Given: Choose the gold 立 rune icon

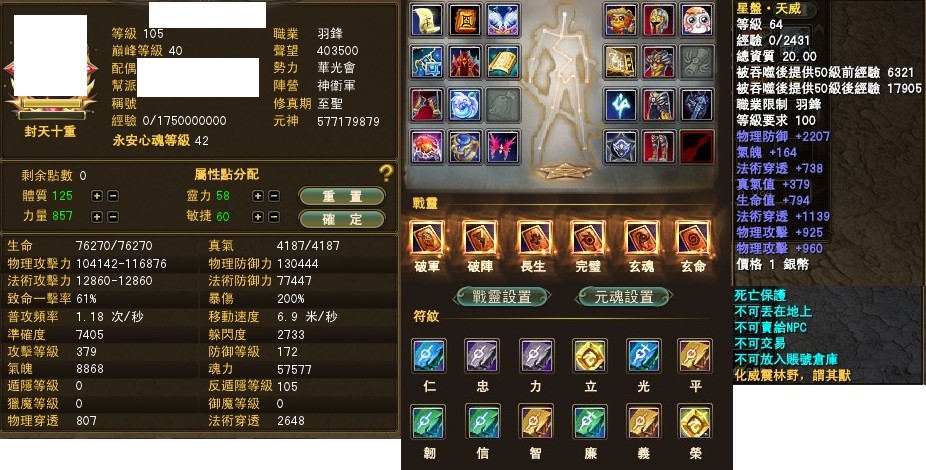Looking at the screenshot, I should click(590, 356).
